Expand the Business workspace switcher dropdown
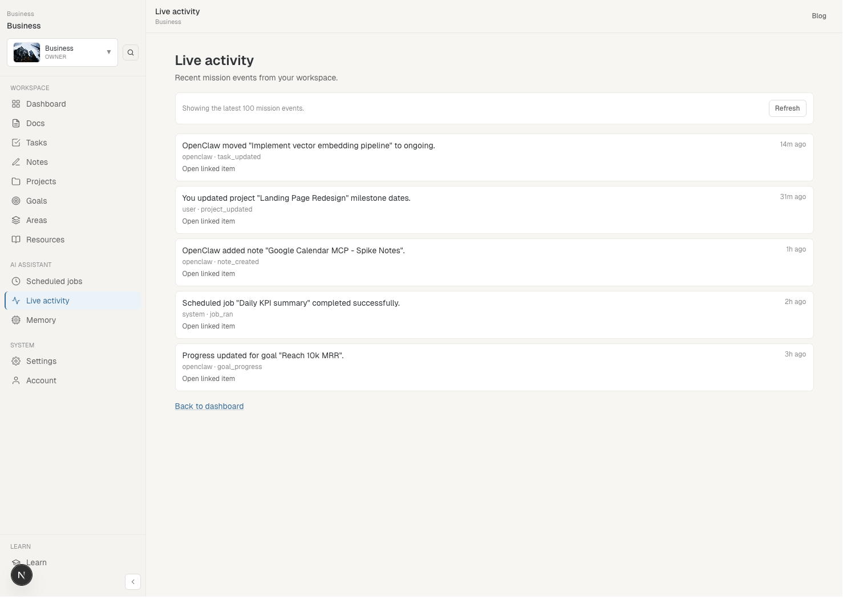 [108, 52]
